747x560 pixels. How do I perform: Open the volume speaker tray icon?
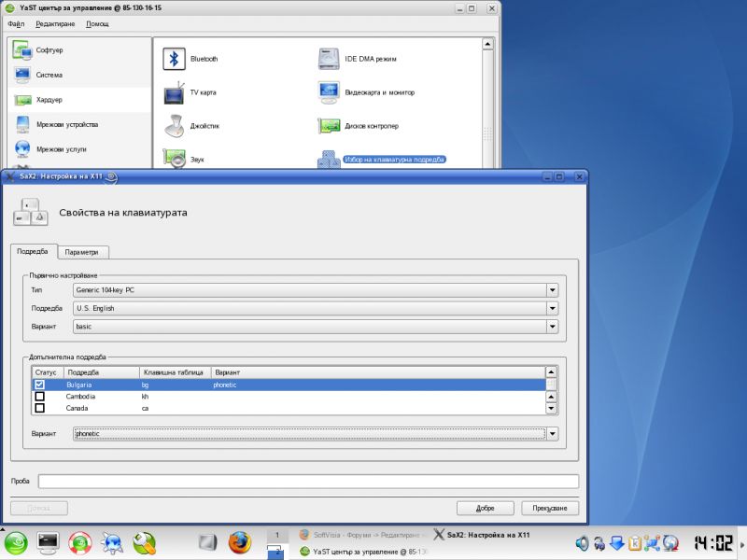[x=582, y=543]
